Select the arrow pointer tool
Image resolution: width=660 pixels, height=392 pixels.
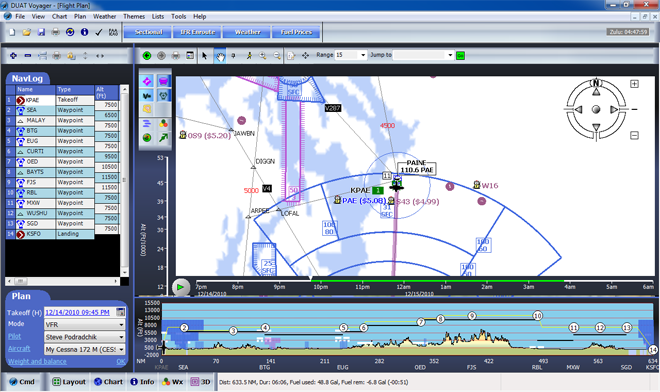pyautogui.click(x=205, y=56)
